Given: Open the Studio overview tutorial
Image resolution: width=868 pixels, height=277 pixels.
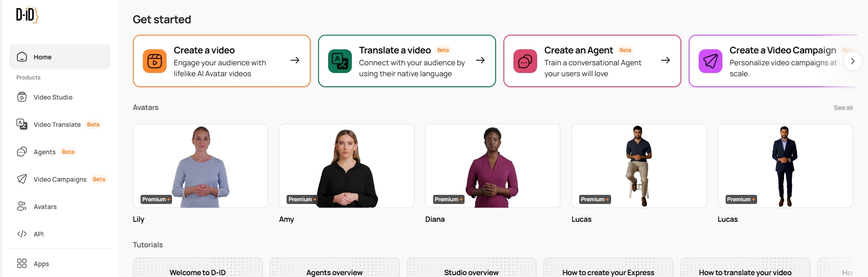Looking at the screenshot, I should [x=471, y=267].
